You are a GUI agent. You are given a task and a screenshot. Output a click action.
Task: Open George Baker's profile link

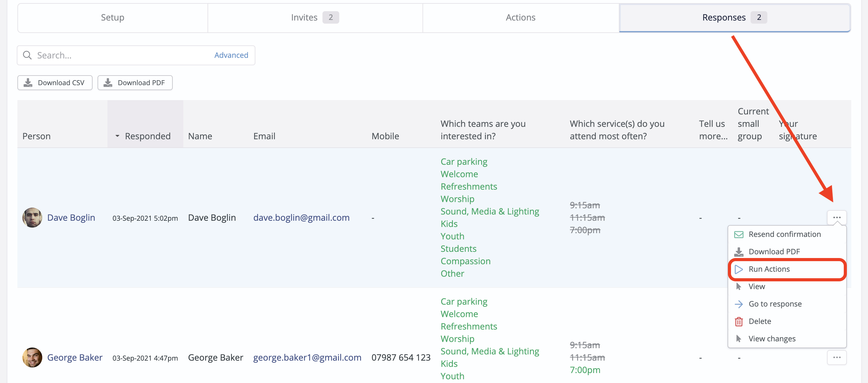[x=75, y=358]
